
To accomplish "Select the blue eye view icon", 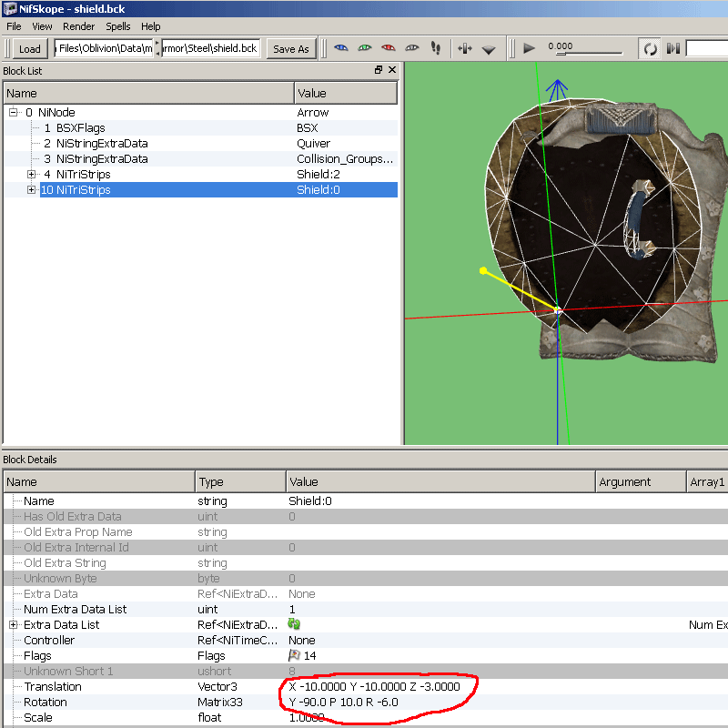I will point(340,48).
